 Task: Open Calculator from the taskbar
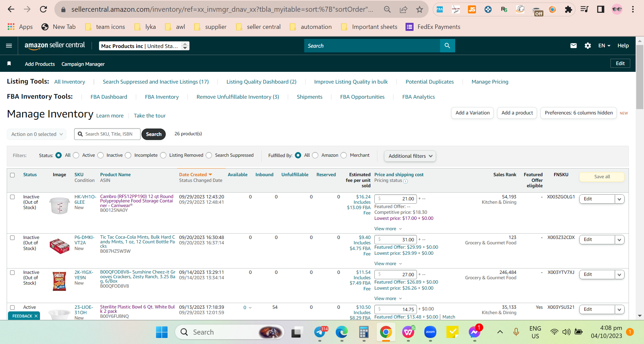coord(364,332)
